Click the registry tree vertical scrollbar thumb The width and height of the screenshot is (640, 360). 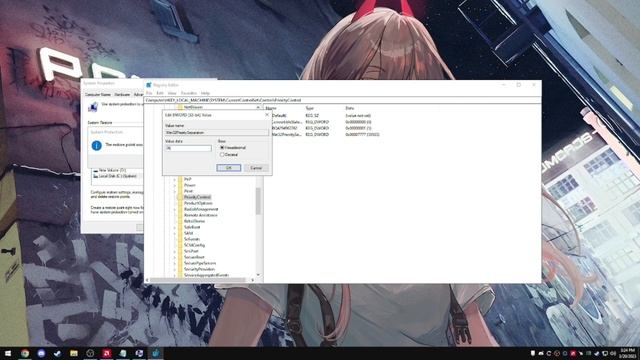coord(258,201)
